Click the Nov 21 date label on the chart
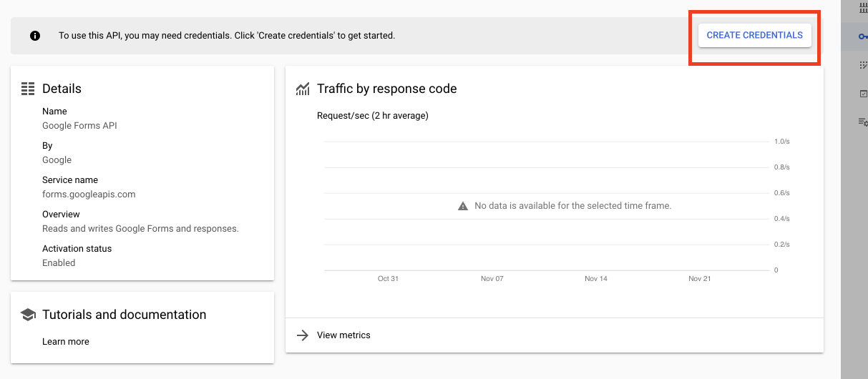 click(x=699, y=279)
